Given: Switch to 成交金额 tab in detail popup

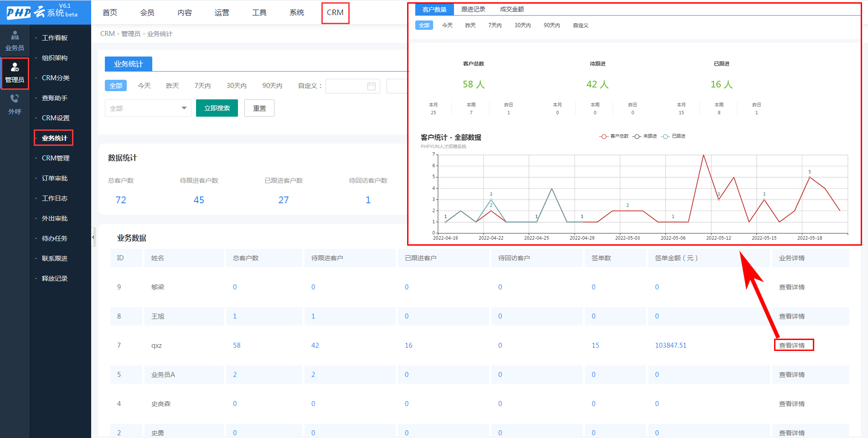Looking at the screenshot, I should [x=512, y=9].
